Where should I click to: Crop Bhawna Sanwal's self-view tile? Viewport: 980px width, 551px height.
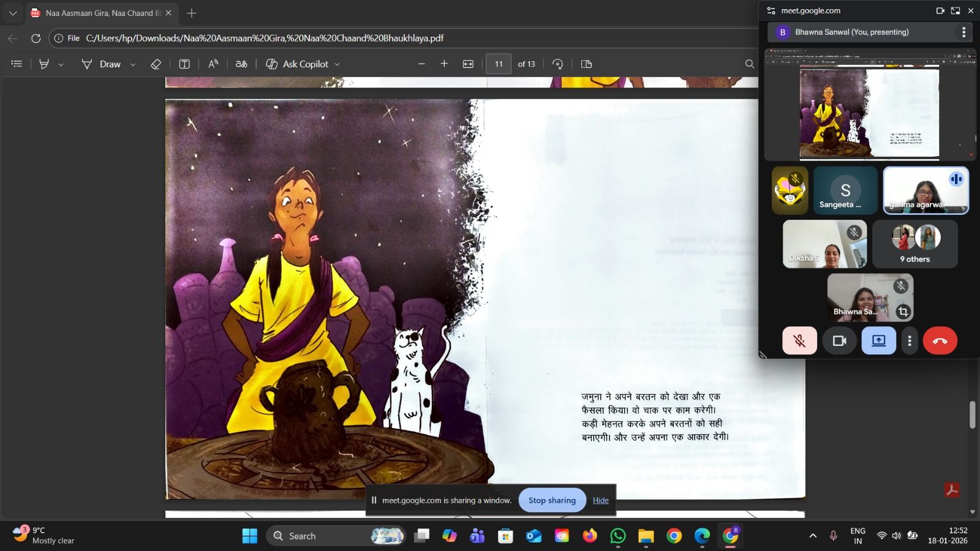click(x=903, y=312)
